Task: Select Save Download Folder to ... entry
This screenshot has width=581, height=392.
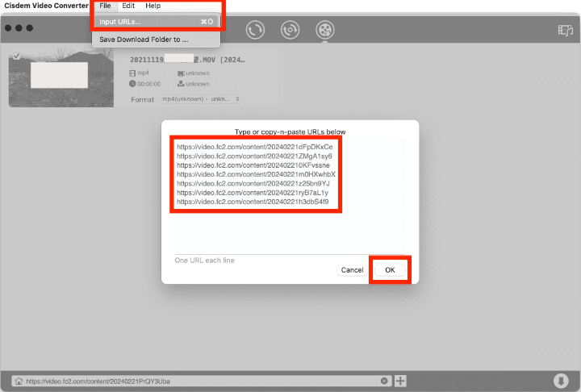Action: 144,39
